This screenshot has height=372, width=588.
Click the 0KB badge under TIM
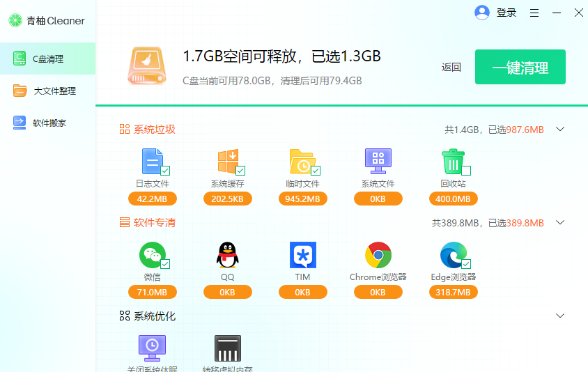click(x=303, y=292)
